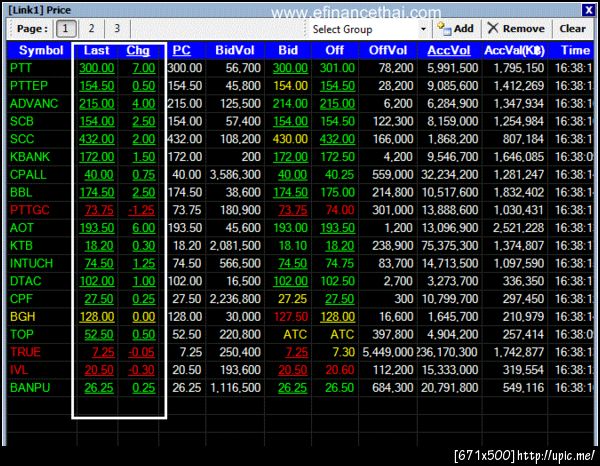This screenshot has height=466, width=600.
Task: Select the IVL symbol
Action: [x=18, y=370]
